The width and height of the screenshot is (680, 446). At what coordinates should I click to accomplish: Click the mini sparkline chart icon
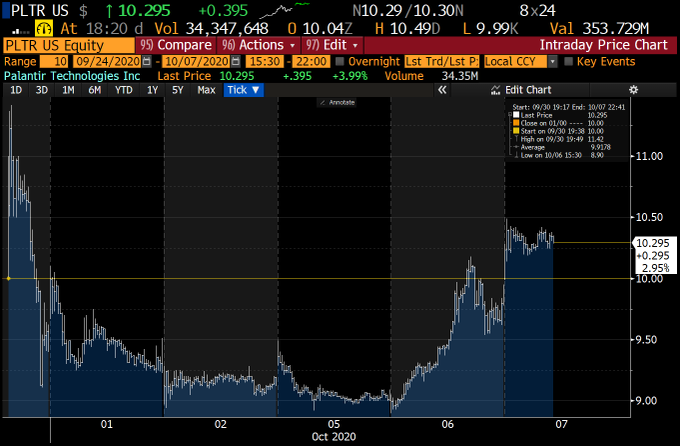pyautogui.click(x=284, y=10)
